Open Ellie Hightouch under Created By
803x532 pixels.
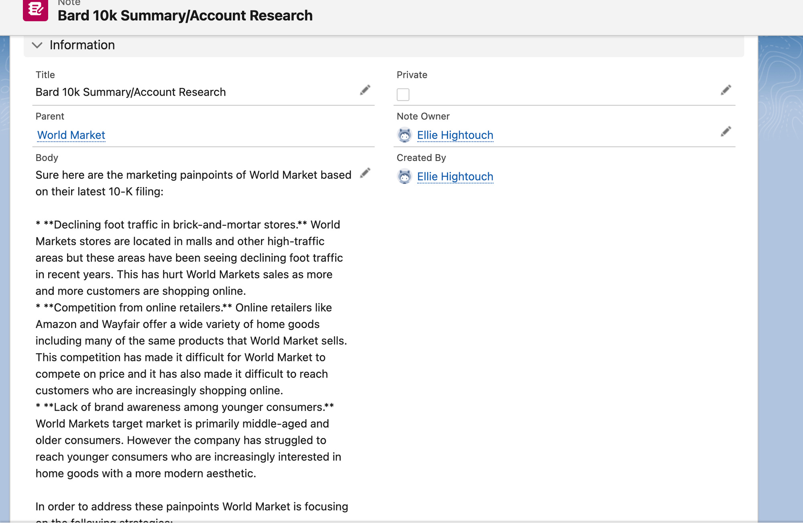[x=455, y=176]
